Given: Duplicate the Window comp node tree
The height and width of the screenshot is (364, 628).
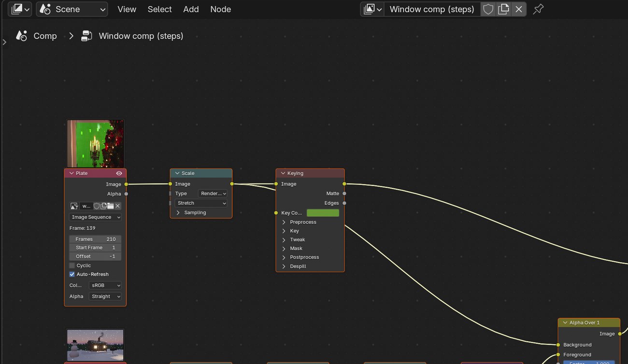Looking at the screenshot, I should 503,9.
